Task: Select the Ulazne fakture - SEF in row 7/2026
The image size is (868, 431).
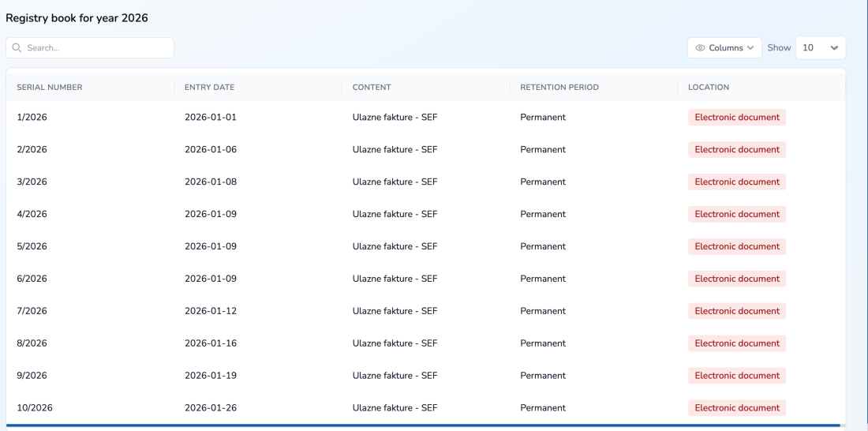Action: tap(395, 312)
